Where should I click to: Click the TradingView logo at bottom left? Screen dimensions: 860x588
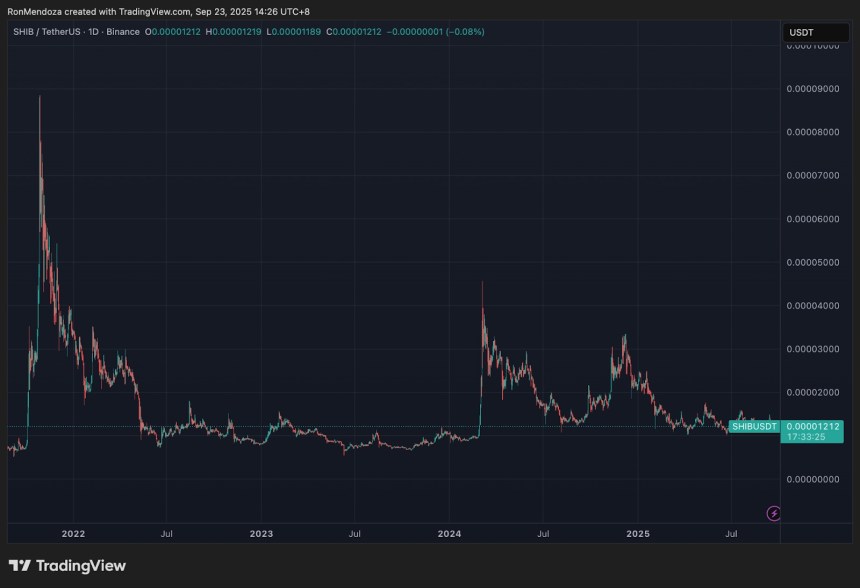click(x=67, y=566)
